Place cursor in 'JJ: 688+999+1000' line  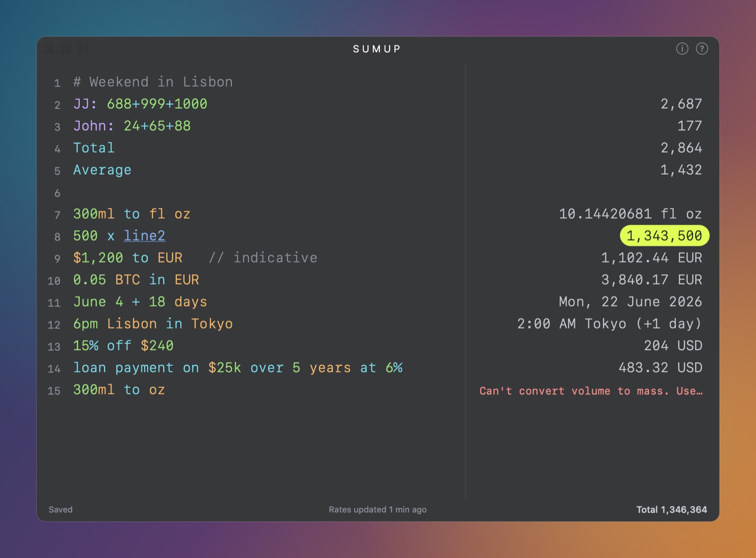pos(140,104)
